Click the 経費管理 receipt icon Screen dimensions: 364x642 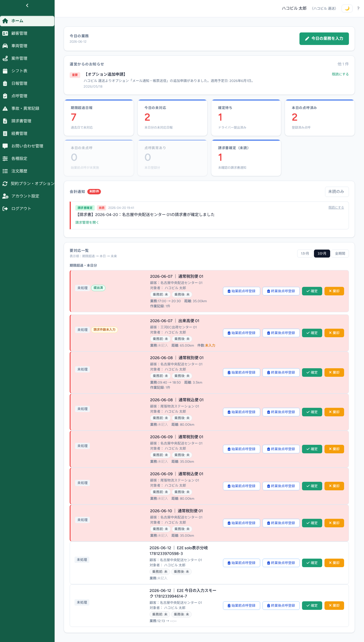[x=5, y=133]
